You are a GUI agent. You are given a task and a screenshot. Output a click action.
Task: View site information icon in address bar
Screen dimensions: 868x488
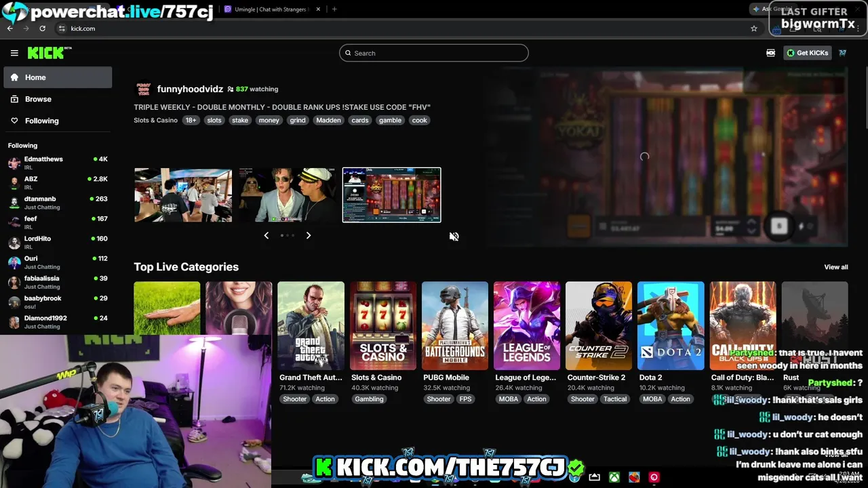[x=62, y=28]
